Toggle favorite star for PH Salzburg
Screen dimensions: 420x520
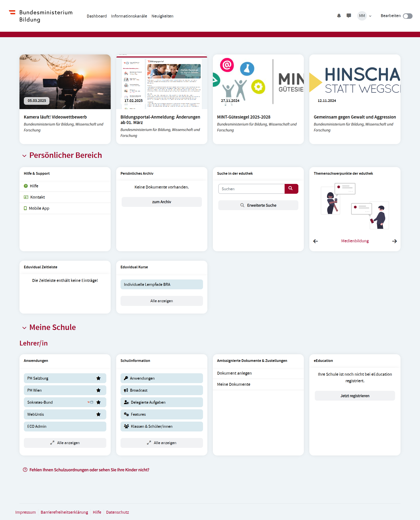pyautogui.click(x=98, y=378)
